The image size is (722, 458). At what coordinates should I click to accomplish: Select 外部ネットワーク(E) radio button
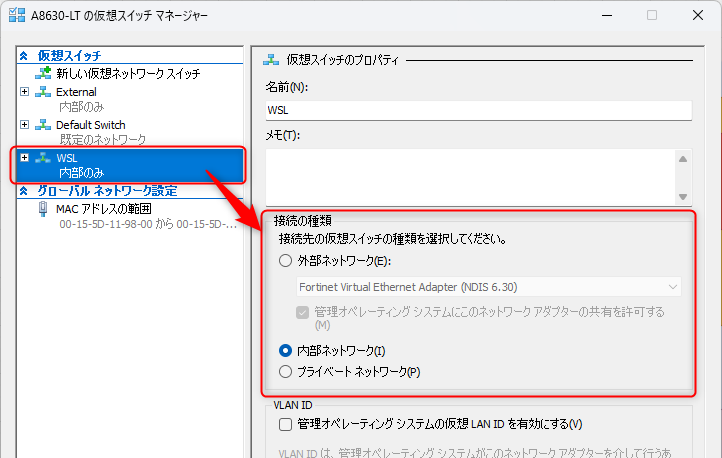[x=285, y=261]
